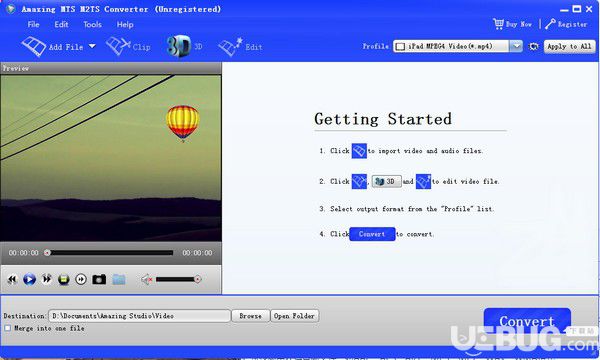600x360 pixels.
Task: Enable Merge into one file checkbox
Action: pos(8,328)
